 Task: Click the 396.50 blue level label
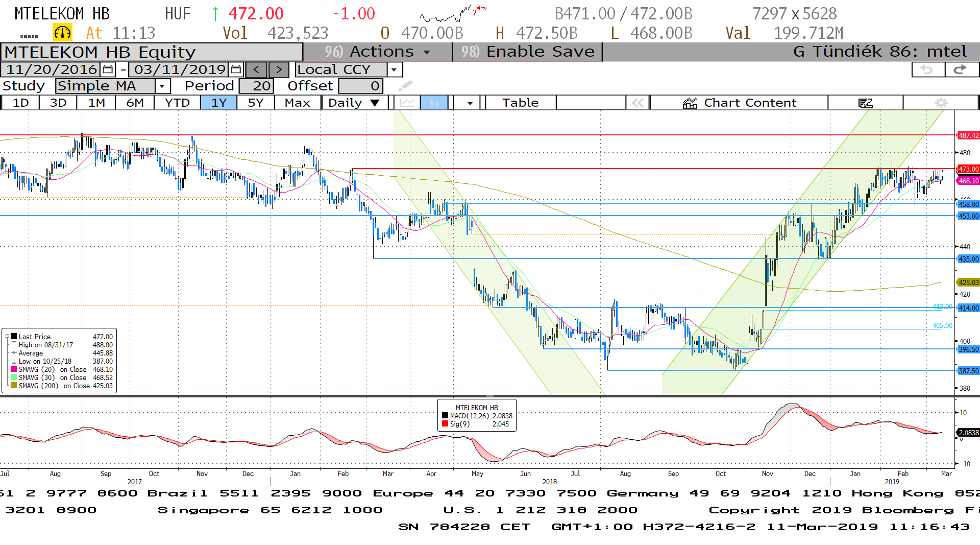[968, 350]
